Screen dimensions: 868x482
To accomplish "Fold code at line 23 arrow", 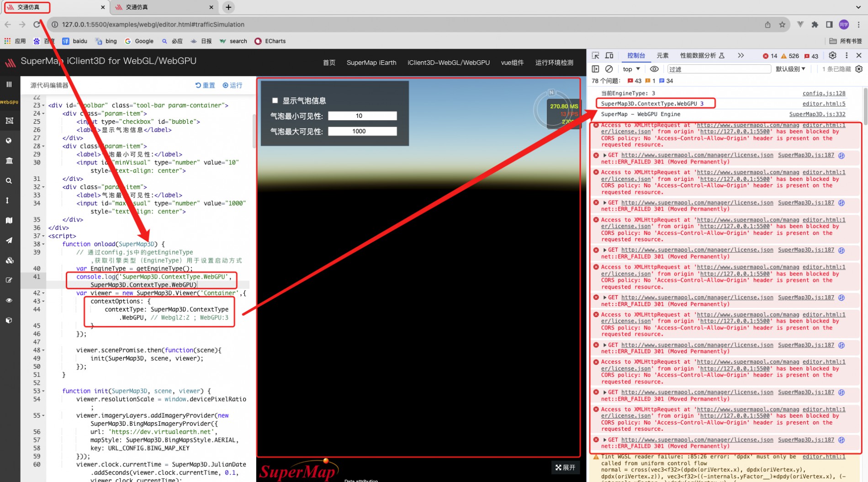I will [43, 106].
